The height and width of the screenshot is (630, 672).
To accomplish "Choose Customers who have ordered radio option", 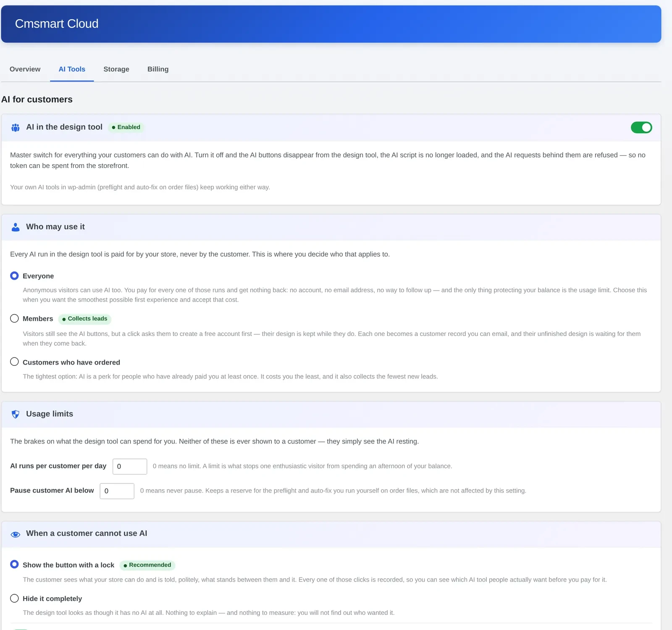I will (14, 362).
